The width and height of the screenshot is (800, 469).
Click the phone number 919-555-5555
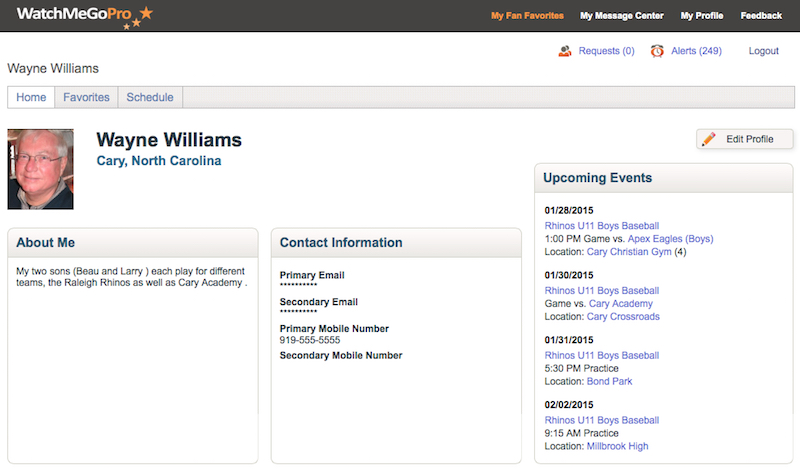pyautogui.click(x=310, y=340)
